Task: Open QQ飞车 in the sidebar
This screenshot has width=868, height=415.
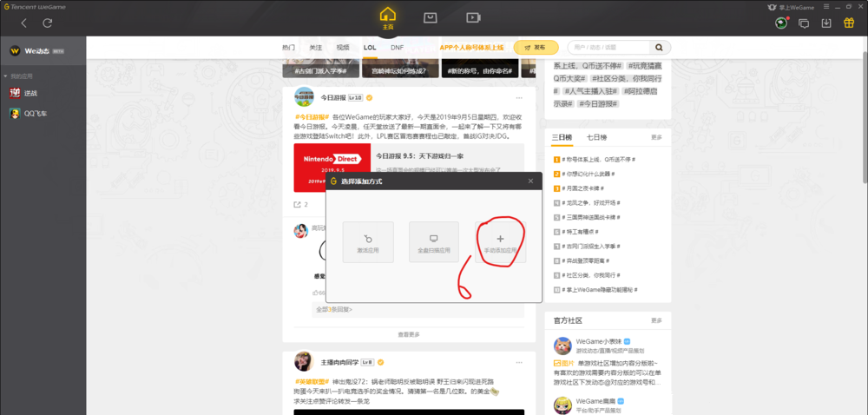Action: 35,114
